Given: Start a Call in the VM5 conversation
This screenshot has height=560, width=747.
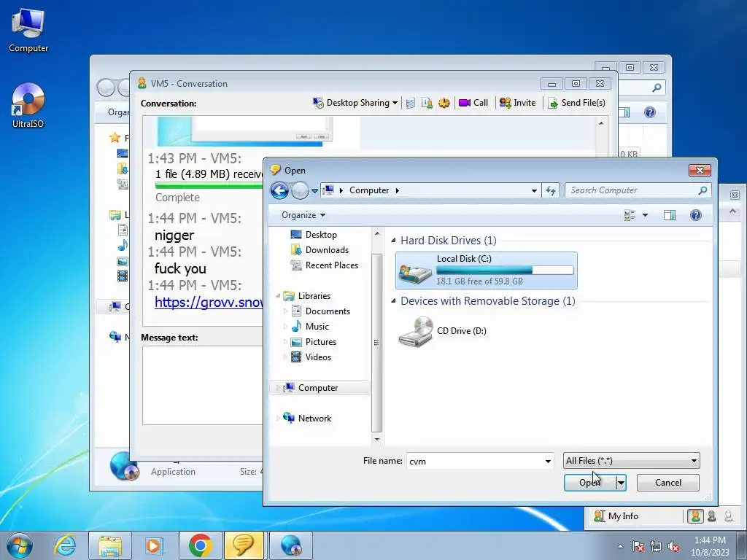Looking at the screenshot, I should 473,103.
